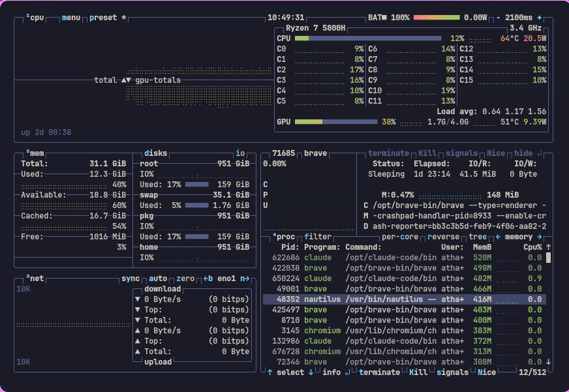
Task: Click the select up arrow at bottom
Action: coord(269,372)
